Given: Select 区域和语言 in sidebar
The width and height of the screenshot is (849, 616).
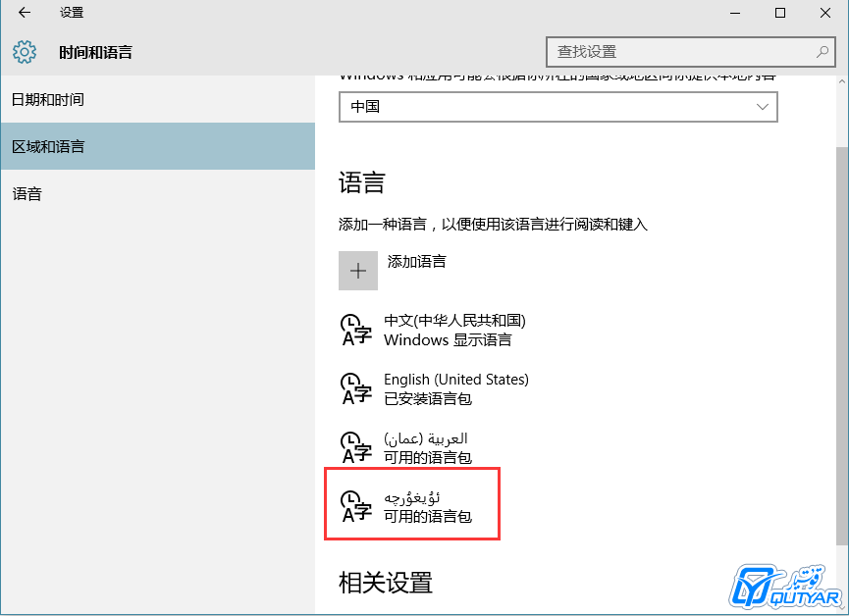Looking at the screenshot, I should 158,147.
